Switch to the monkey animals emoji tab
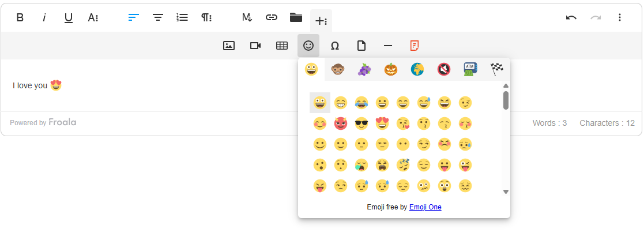Image resolution: width=644 pixels, height=236 pixels. tap(338, 69)
